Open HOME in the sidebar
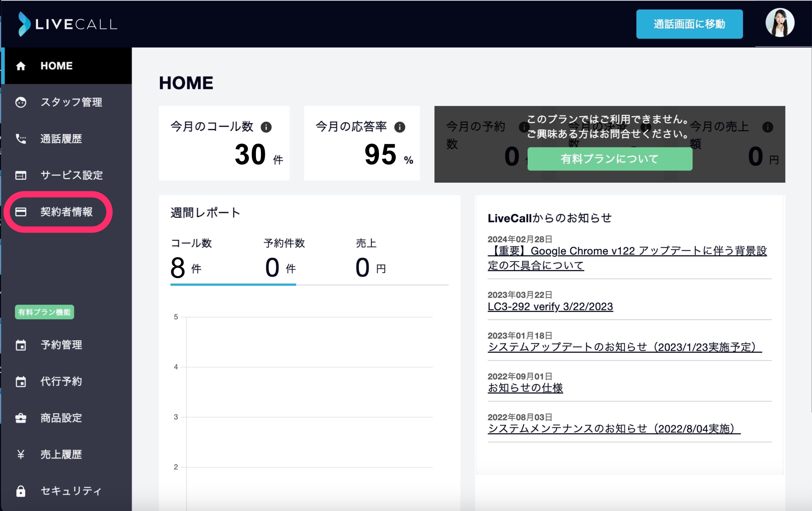This screenshot has height=511, width=812. click(67, 66)
